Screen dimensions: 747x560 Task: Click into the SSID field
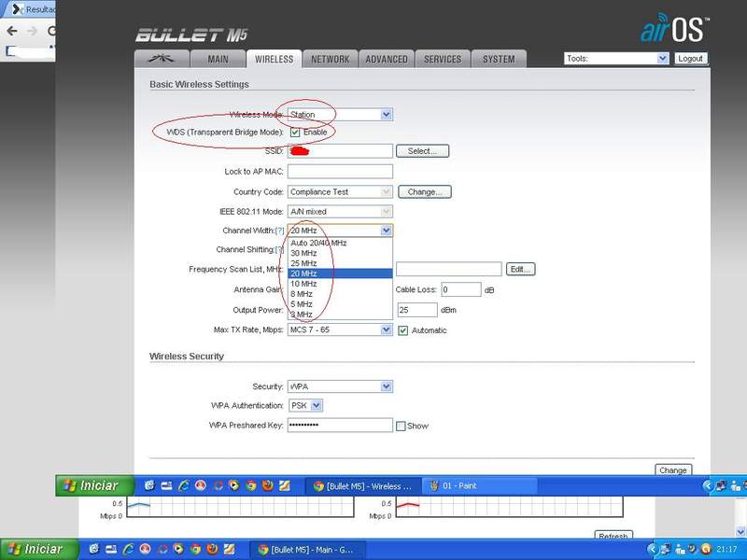(x=340, y=151)
